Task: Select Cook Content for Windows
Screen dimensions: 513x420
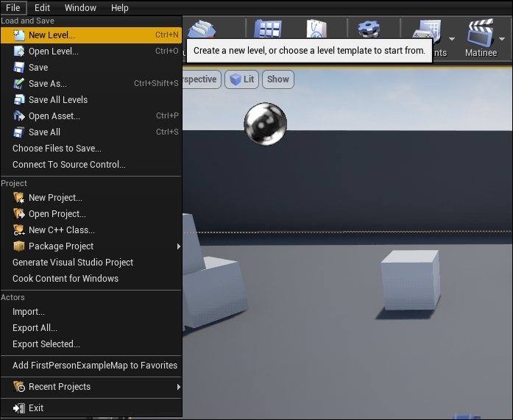Action: (x=65, y=279)
